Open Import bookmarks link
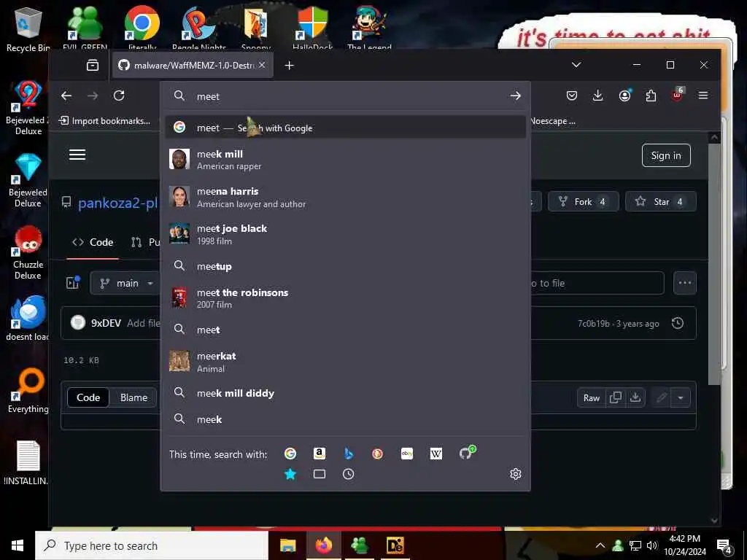The height and width of the screenshot is (560, 747). pos(104,121)
